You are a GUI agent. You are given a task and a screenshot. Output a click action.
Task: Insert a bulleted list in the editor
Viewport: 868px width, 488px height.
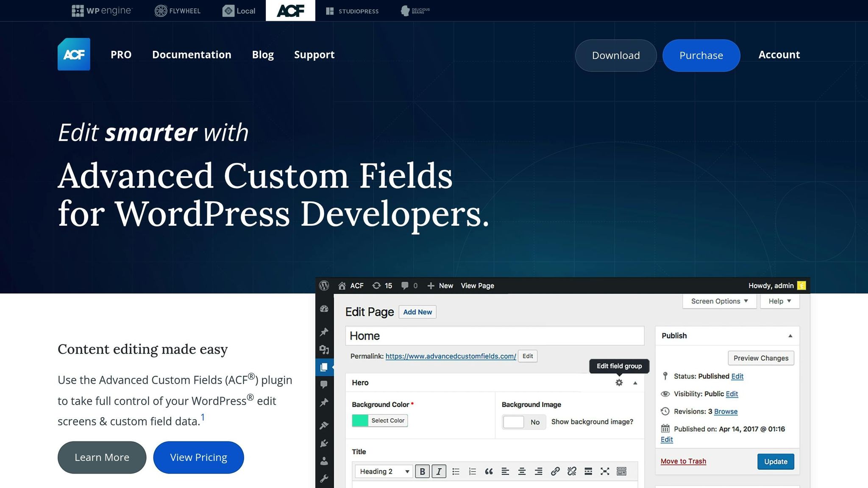click(x=456, y=471)
